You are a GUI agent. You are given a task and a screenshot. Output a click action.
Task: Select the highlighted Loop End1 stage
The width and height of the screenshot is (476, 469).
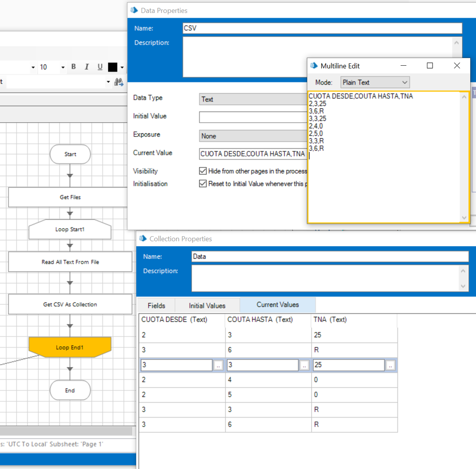[x=70, y=348]
